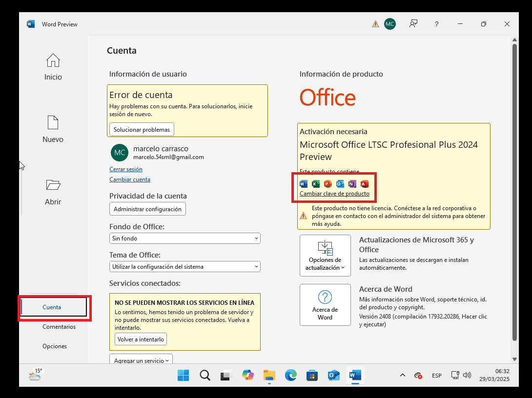This screenshot has width=532, height=398.
Task: Open Outlook from the taskbar
Action: point(333,375)
